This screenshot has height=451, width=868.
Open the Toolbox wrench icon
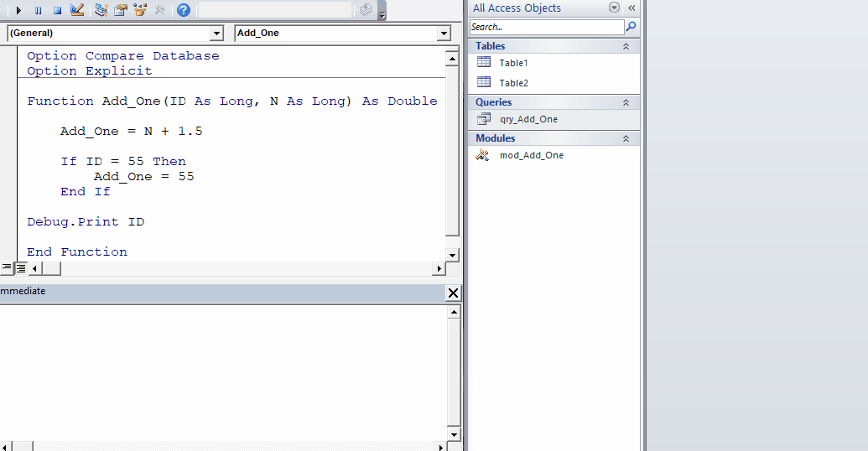click(x=160, y=10)
